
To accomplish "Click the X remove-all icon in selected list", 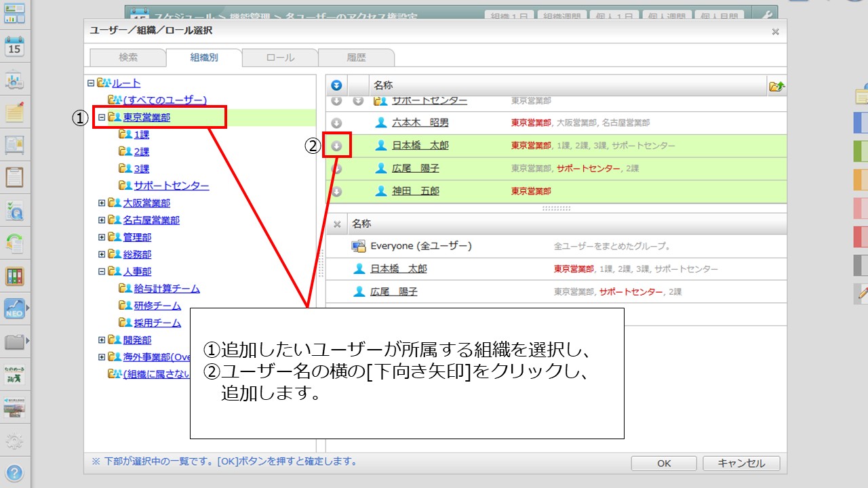I will tap(337, 224).
